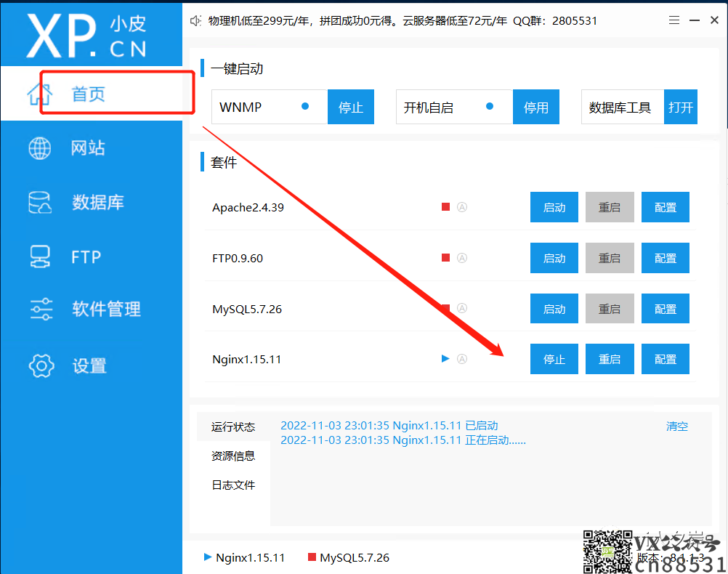Start Apache2.4.39 with 启动

pyautogui.click(x=554, y=207)
